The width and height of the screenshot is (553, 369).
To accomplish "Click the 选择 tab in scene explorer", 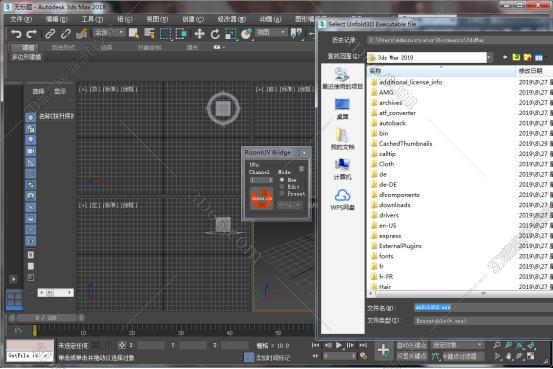I will (38, 92).
